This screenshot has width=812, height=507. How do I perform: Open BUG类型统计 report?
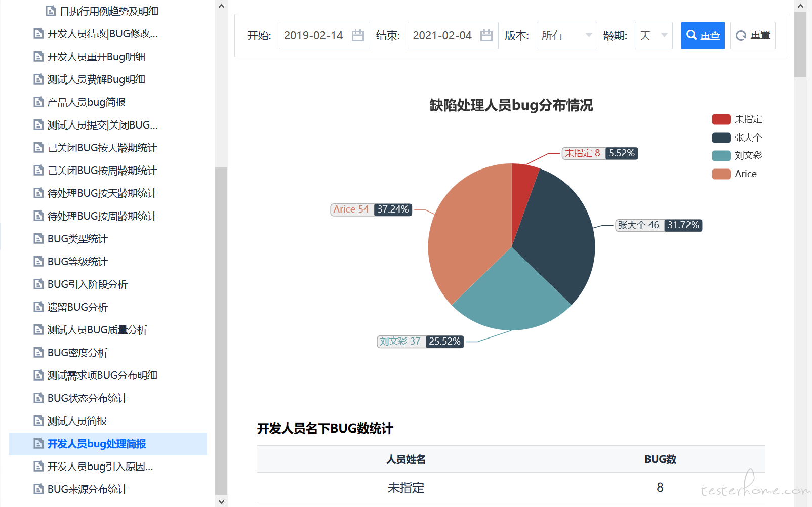pos(77,239)
